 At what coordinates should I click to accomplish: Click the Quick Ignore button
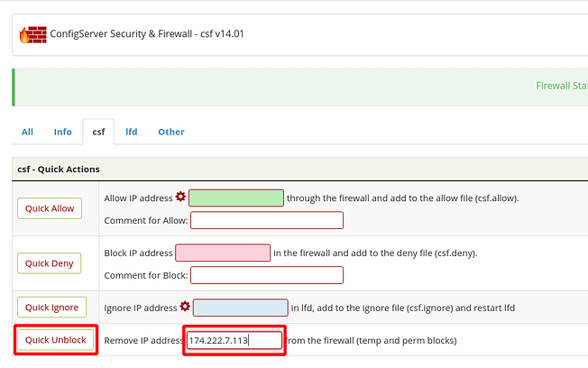click(51, 307)
